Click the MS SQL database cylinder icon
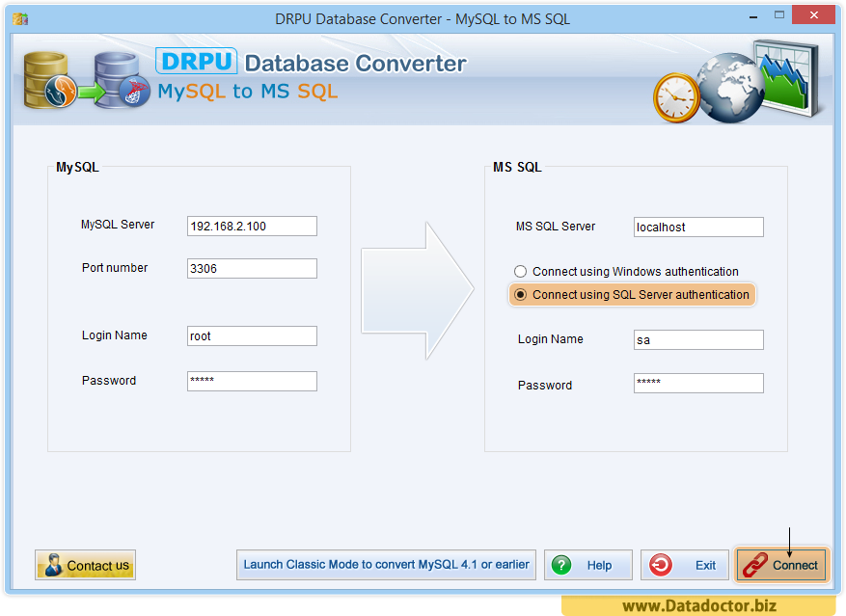The image size is (846, 616). point(122,80)
